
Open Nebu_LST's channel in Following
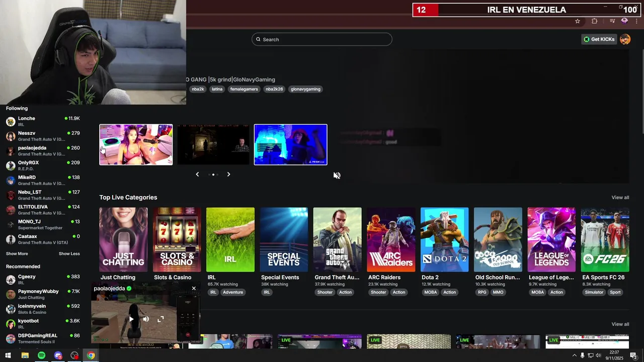coord(43,195)
